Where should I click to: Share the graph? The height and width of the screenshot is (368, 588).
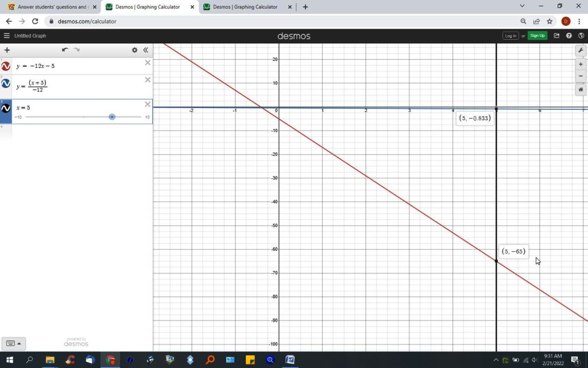[556, 36]
